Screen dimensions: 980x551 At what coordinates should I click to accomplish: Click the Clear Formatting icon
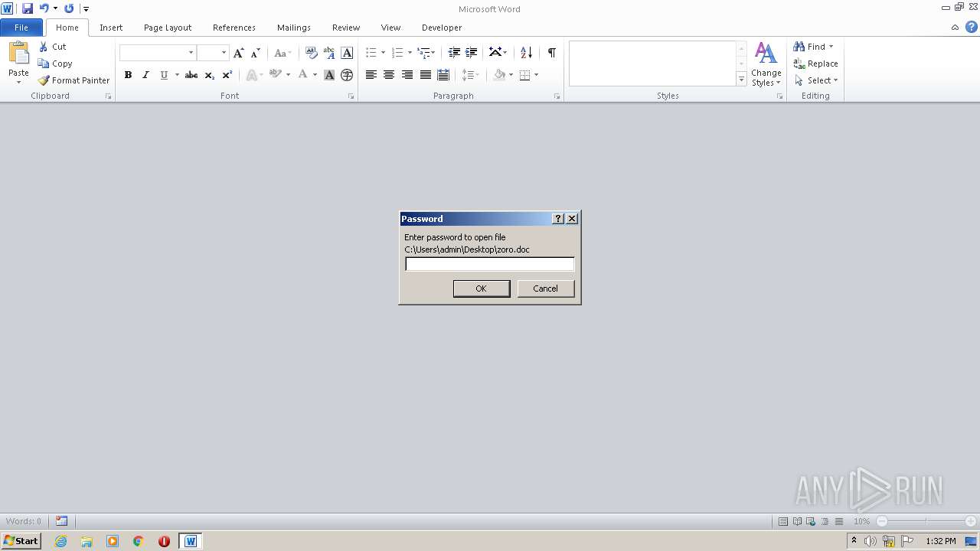[x=311, y=53]
